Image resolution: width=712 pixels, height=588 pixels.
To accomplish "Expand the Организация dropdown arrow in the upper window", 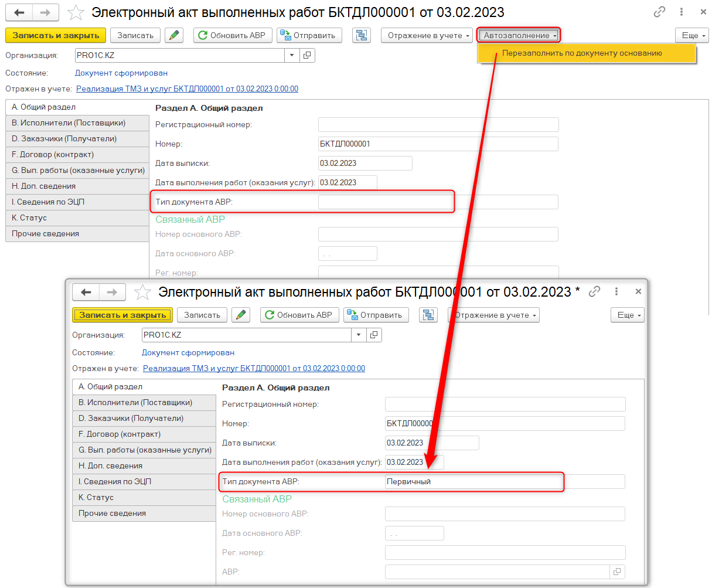I will [x=292, y=56].
